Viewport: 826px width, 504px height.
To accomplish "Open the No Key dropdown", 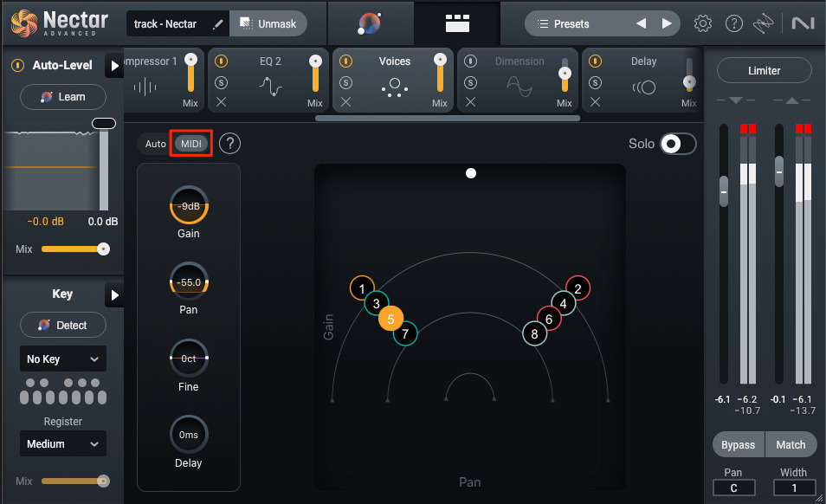I will [63, 359].
